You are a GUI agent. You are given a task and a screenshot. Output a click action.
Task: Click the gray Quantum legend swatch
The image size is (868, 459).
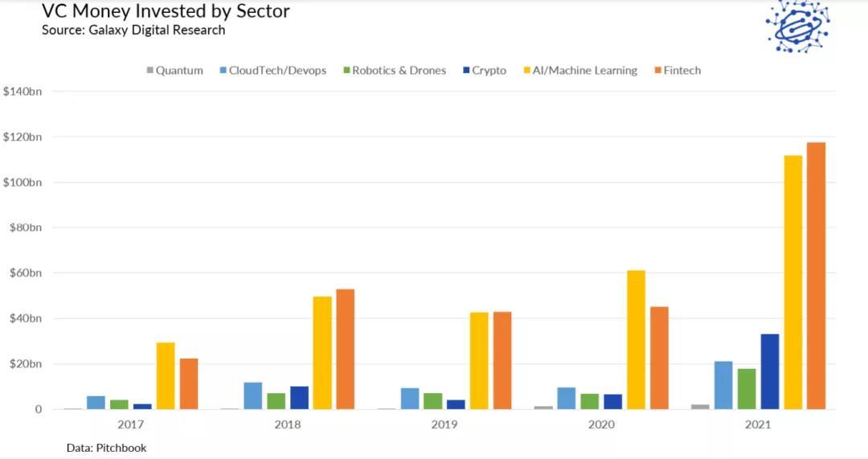[149, 71]
